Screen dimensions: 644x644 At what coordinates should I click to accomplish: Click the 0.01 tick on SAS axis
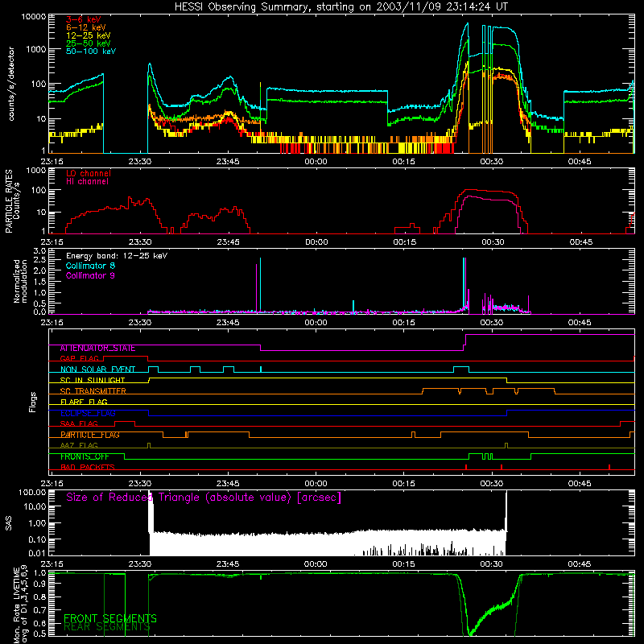tap(37, 553)
